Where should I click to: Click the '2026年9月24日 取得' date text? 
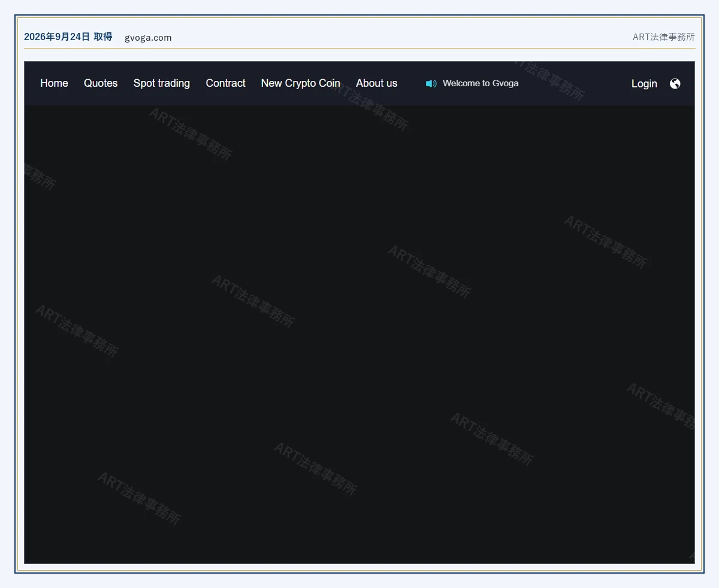click(68, 37)
